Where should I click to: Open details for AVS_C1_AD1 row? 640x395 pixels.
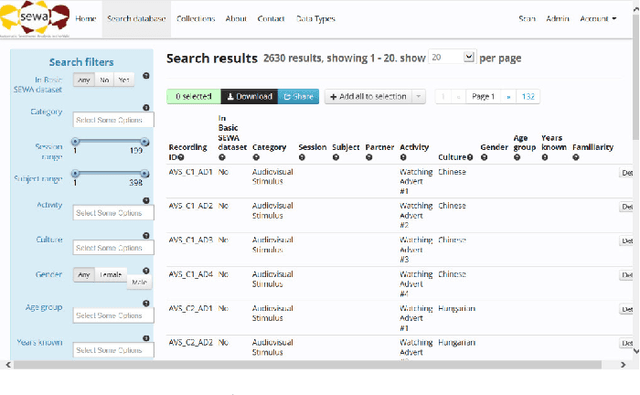pos(627,173)
